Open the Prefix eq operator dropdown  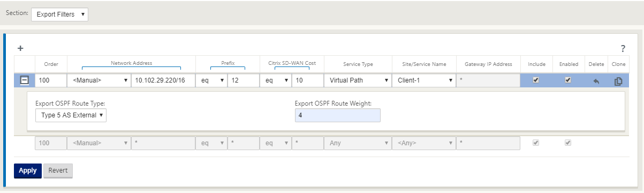click(211, 80)
